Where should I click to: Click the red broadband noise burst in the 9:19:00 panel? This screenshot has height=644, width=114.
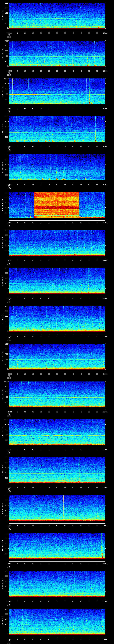pyautogui.click(x=57, y=205)
